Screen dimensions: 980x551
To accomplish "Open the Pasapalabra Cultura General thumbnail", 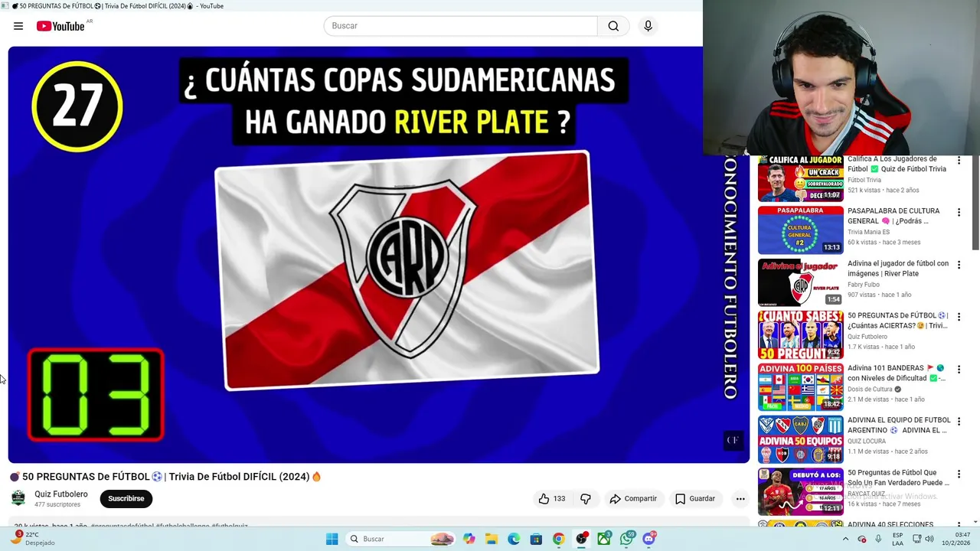I will (801, 230).
